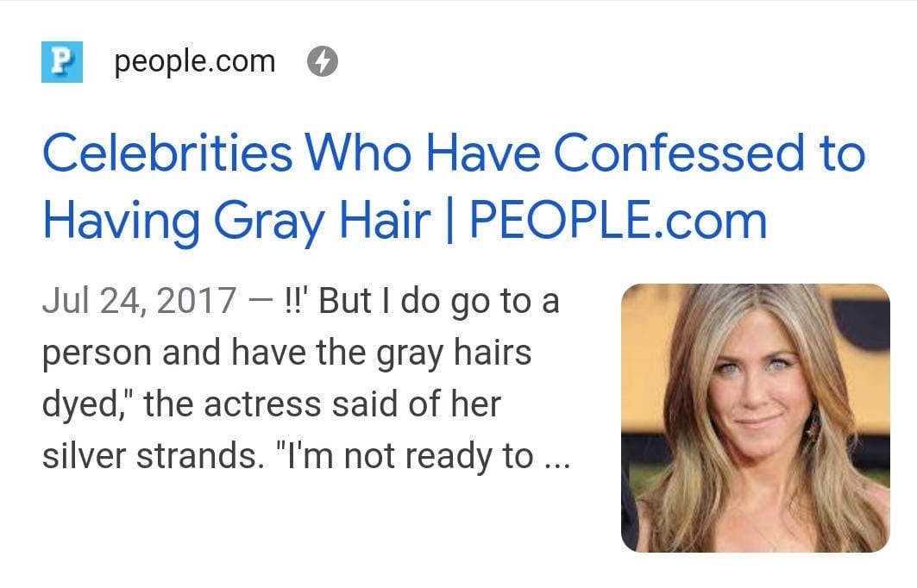This screenshot has width=917, height=588.
Task: Click the snippet line 'person and have the gray hairs'
Action: (x=286, y=353)
